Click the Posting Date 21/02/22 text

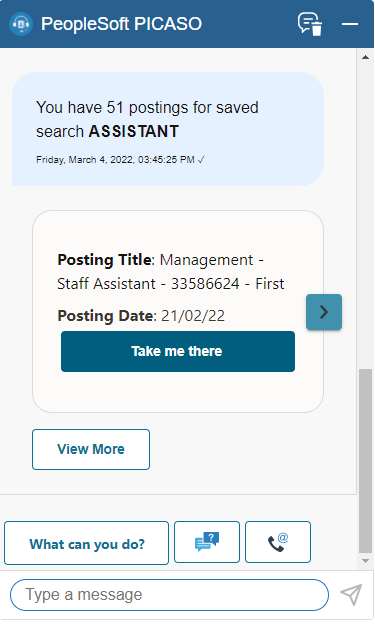141,316
